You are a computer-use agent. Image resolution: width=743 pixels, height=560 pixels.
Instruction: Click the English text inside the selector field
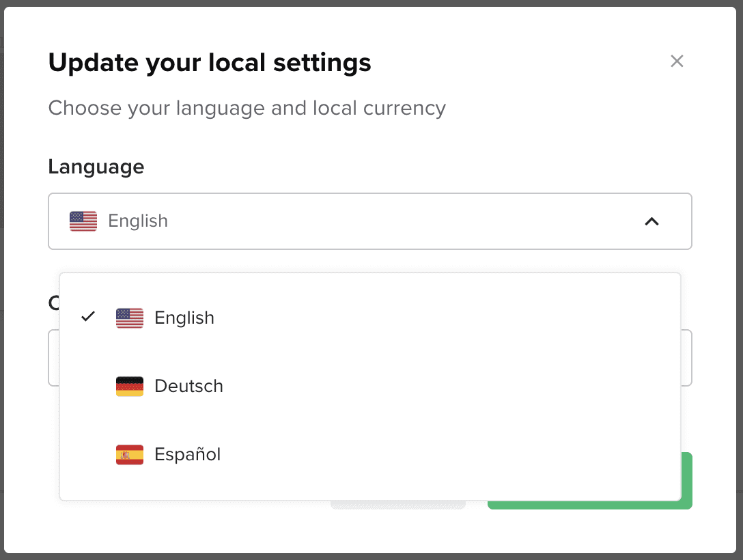(137, 221)
